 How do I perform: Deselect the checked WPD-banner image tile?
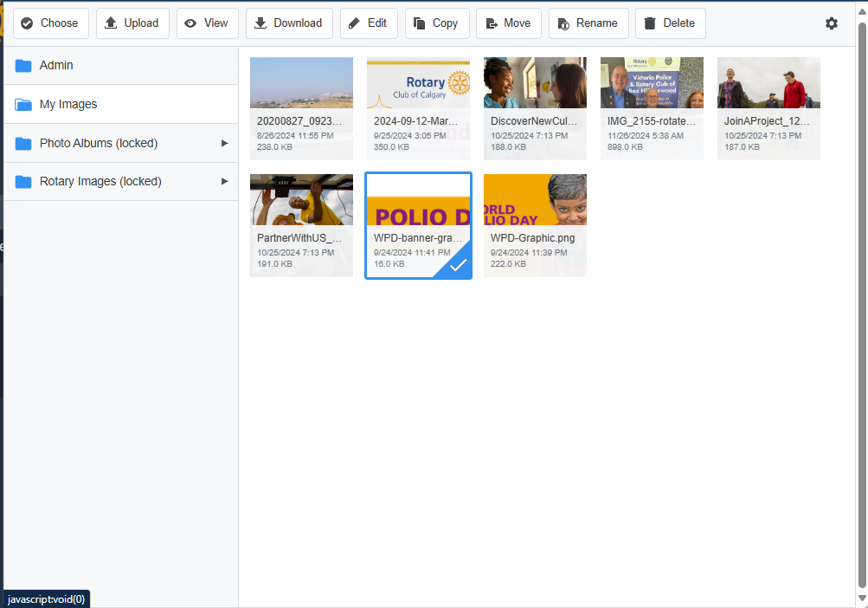coord(418,225)
